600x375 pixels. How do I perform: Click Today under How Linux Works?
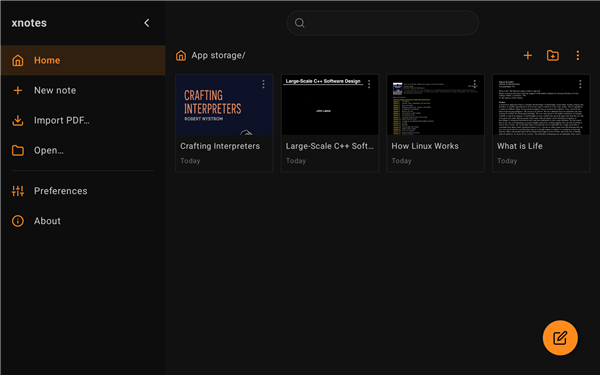click(401, 161)
